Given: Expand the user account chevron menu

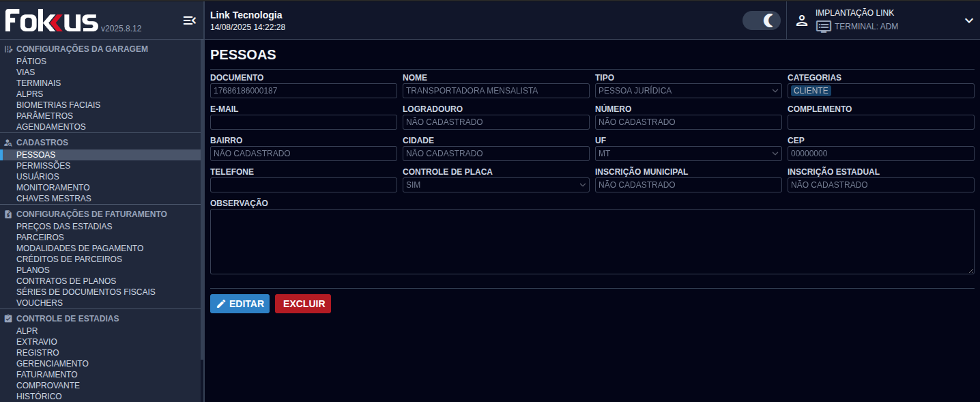Looking at the screenshot, I should coord(968,20).
